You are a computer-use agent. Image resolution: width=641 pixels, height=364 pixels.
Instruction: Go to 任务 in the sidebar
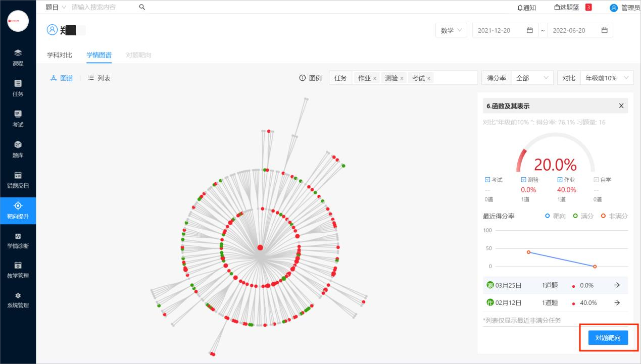point(18,88)
